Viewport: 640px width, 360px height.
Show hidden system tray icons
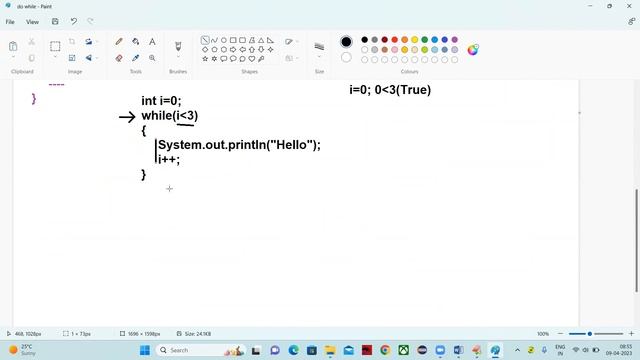point(517,350)
